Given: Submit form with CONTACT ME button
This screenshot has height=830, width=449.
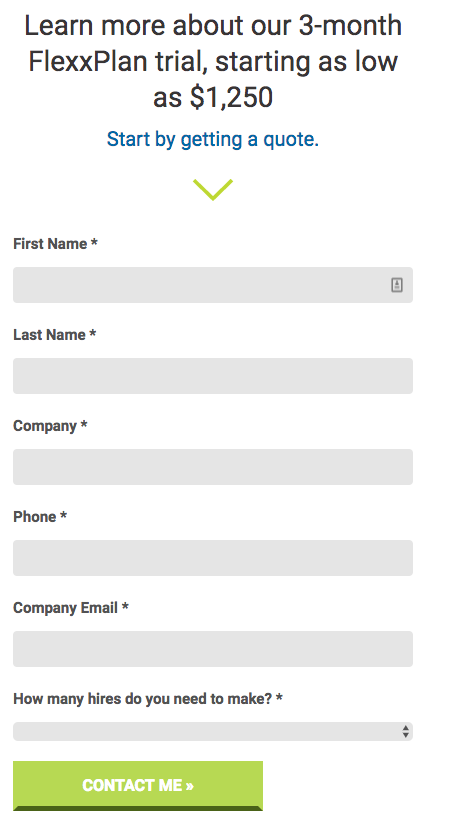Looking at the screenshot, I should click(138, 786).
